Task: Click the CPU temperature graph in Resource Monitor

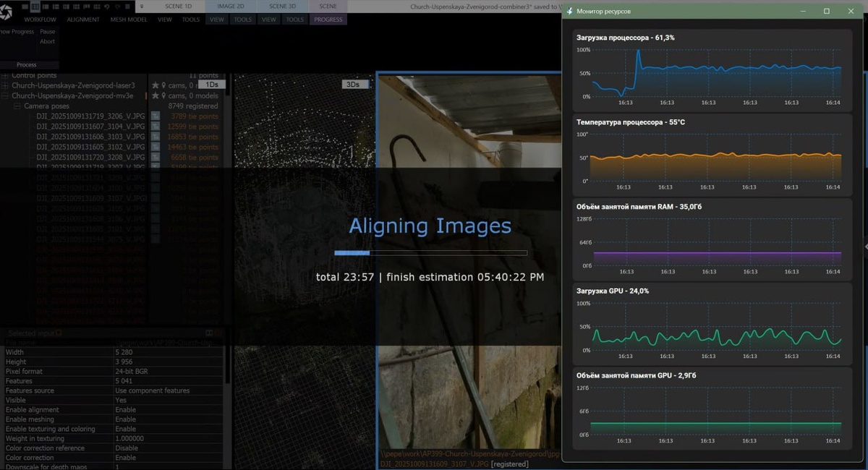Action: tap(716, 158)
